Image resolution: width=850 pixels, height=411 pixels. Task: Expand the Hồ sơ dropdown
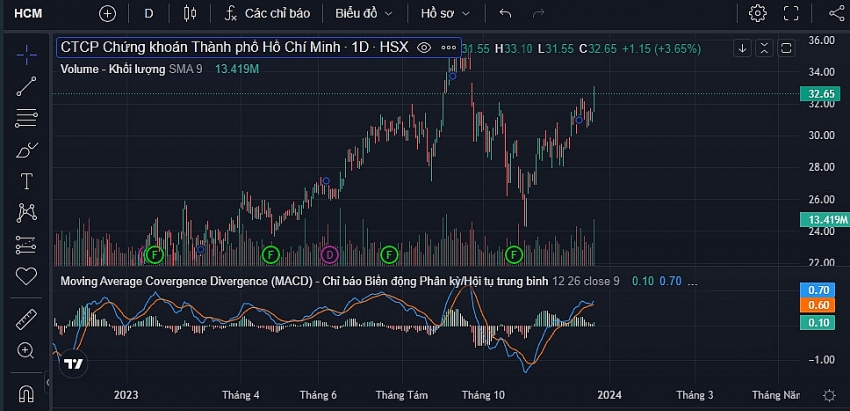click(446, 14)
